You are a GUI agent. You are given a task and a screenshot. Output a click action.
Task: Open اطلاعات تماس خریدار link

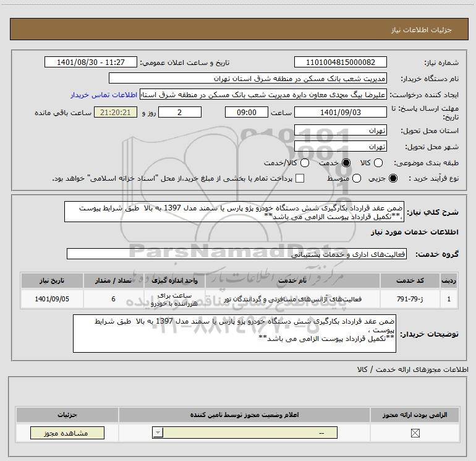[104, 95]
